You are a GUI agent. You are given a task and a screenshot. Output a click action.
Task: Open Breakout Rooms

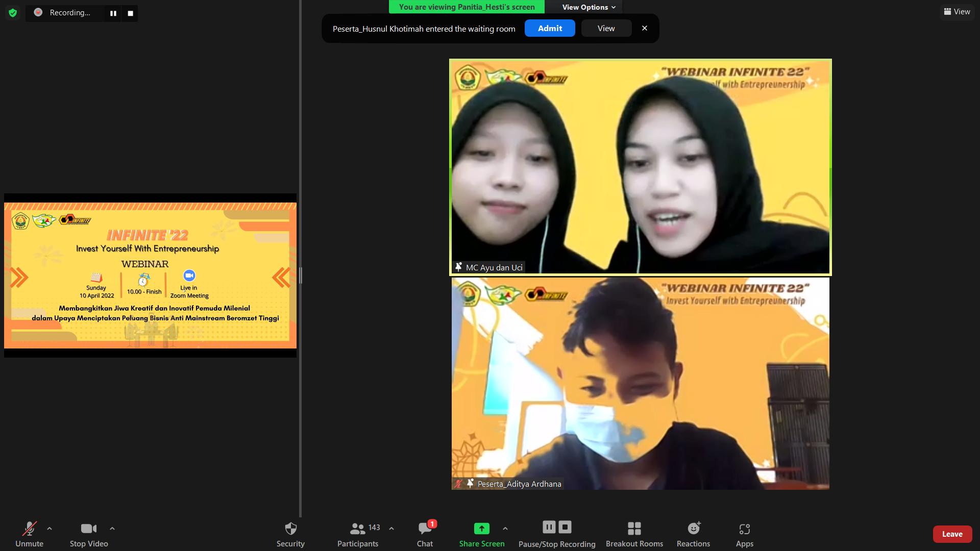pos(634,529)
